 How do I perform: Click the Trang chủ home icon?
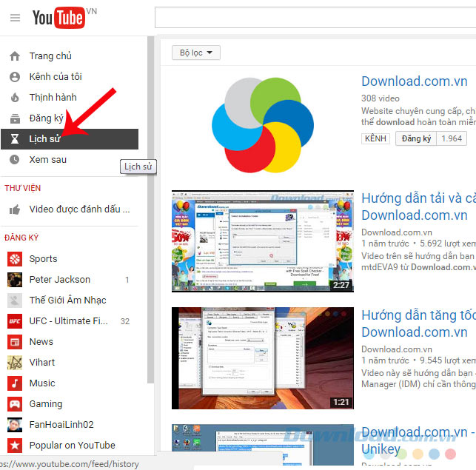point(15,56)
